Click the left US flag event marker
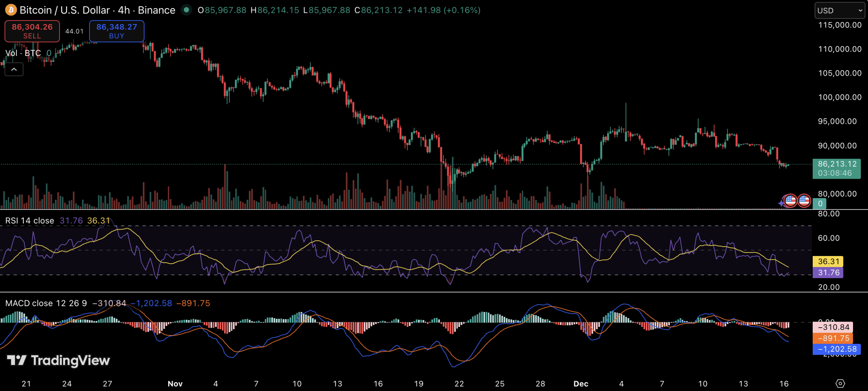868x391 pixels. [x=791, y=200]
